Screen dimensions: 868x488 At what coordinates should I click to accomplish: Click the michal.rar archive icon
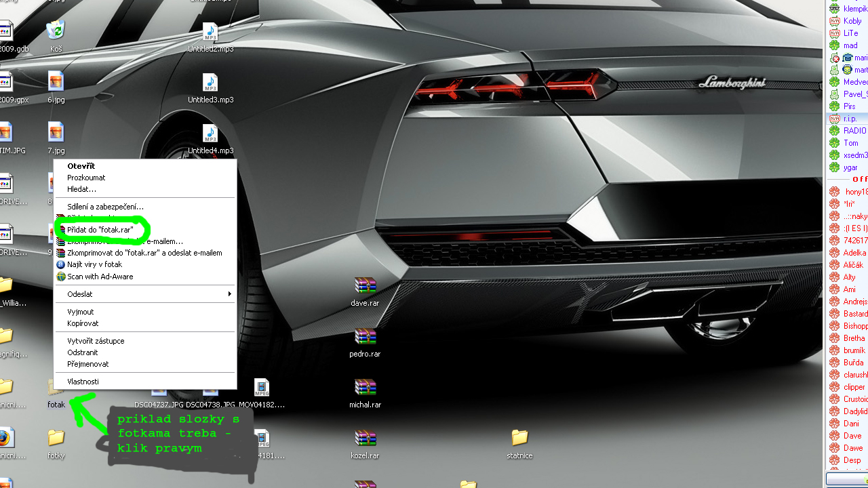coord(365,388)
